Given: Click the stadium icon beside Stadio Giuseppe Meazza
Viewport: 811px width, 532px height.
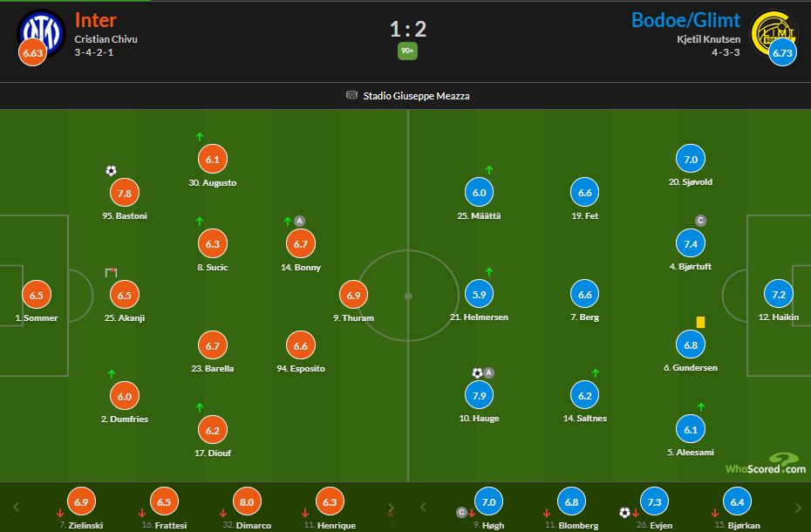Looking at the screenshot, I should coord(351,96).
